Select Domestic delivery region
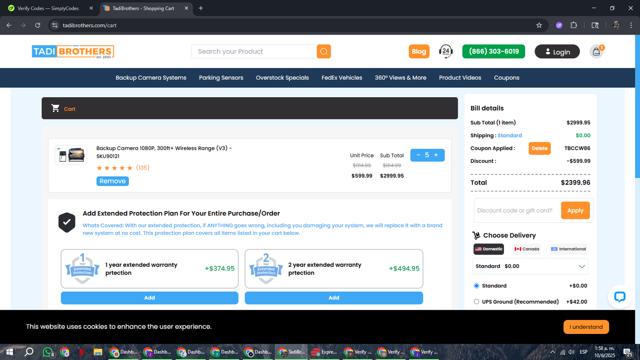Screen dimensions: 640x360 point(489,249)
